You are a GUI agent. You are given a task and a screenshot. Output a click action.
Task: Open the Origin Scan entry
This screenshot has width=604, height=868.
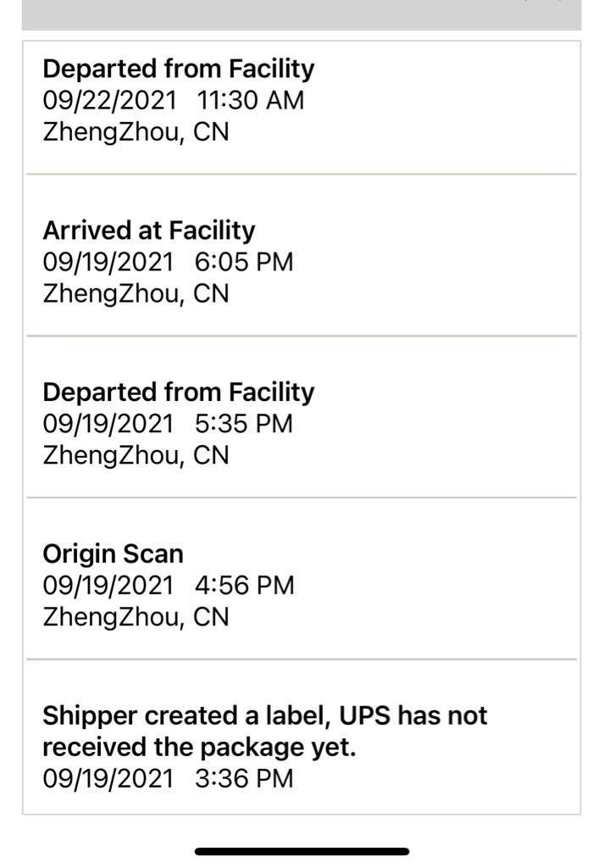click(x=113, y=554)
